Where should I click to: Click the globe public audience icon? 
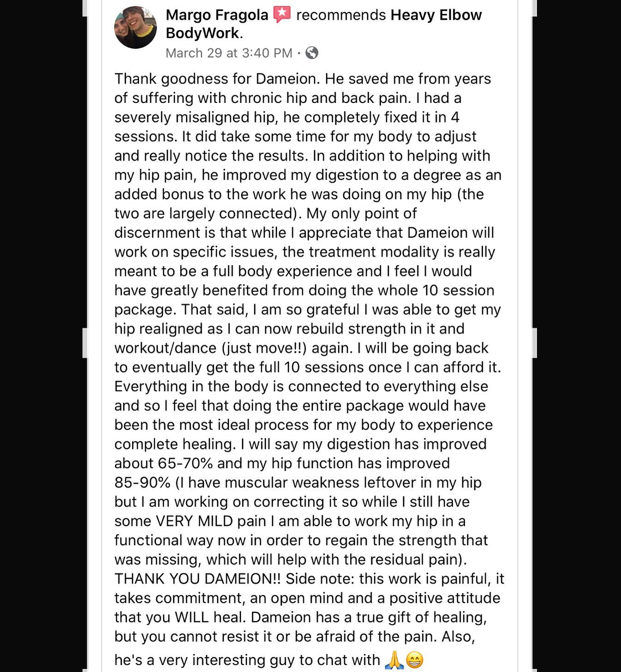click(312, 53)
